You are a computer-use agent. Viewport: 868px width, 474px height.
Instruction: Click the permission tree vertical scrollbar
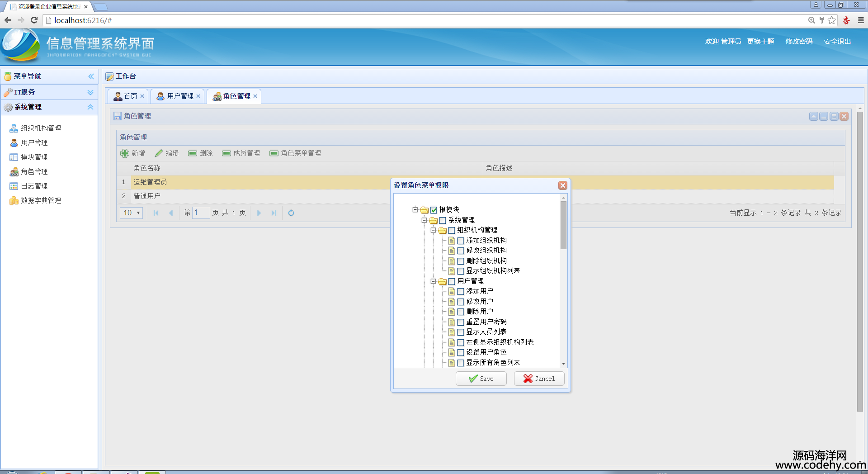tap(563, 226)
